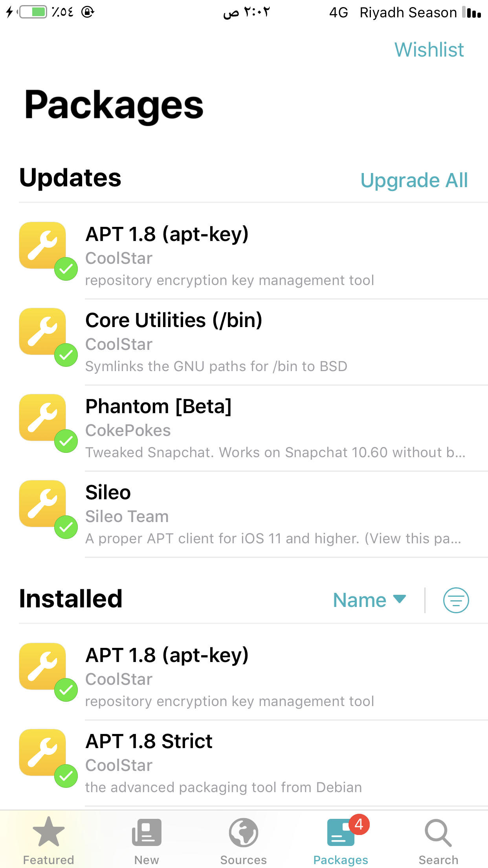Open the Sileo update entry title
488x868 pixels.
pyautogui.click(x=108, y=493)
